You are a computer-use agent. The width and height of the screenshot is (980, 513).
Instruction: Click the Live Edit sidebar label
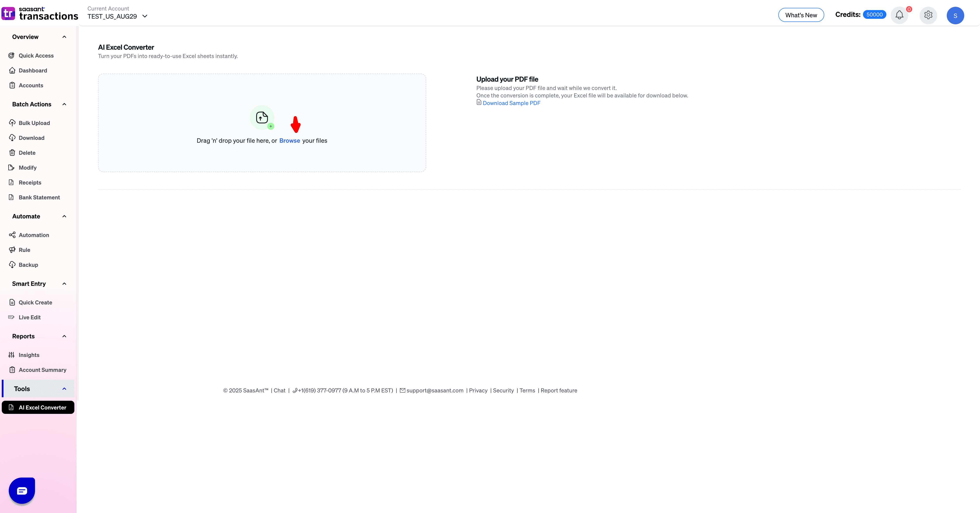(30, 317)
